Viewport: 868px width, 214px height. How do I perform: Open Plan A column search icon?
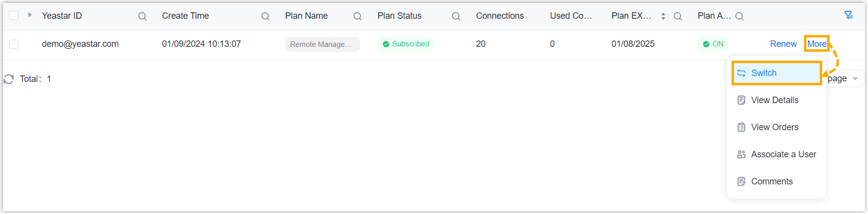[x=739, y=16]
